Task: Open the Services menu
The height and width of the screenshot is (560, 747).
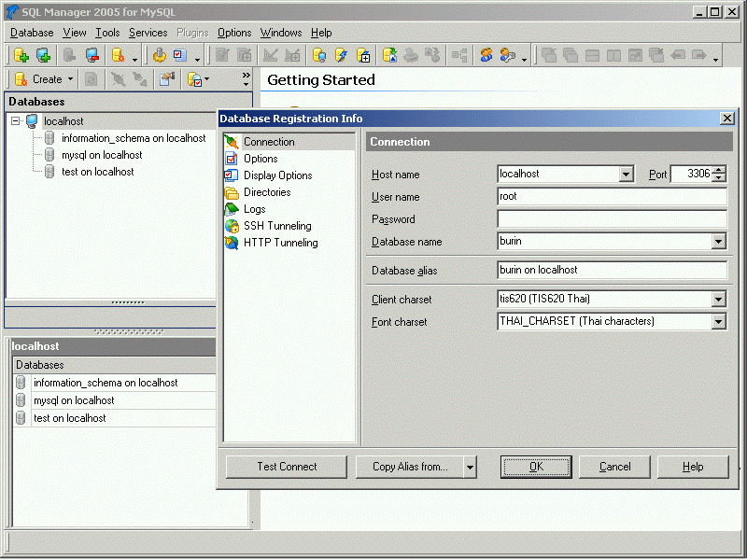Action: pos(148,33)
